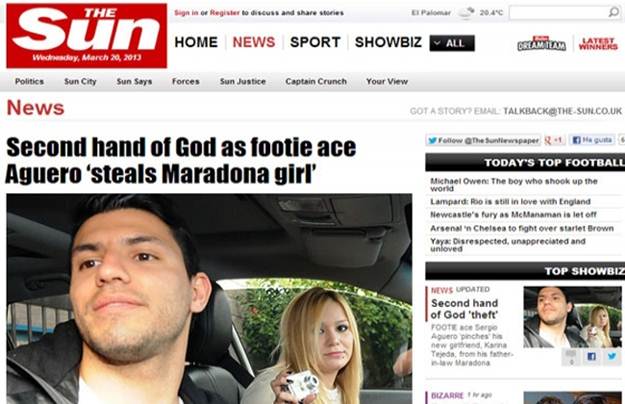Screen dimensions: 625x404
Task: Open the Dream Team logo link
Action: click(x=541, y=43)
